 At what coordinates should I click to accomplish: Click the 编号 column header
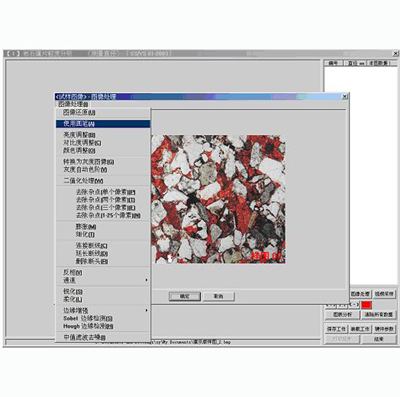[x=333, y=63]
